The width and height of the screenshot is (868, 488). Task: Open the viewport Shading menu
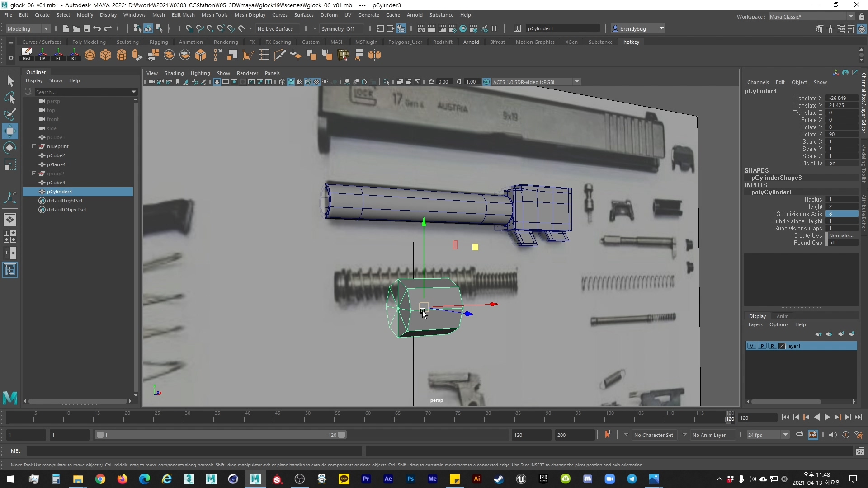click(174, 73)
